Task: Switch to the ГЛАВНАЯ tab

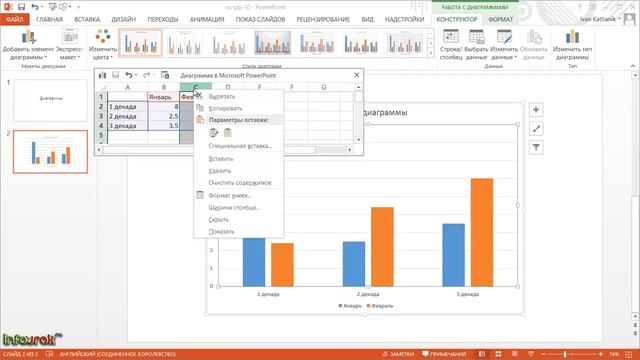Action: point(49,19)
